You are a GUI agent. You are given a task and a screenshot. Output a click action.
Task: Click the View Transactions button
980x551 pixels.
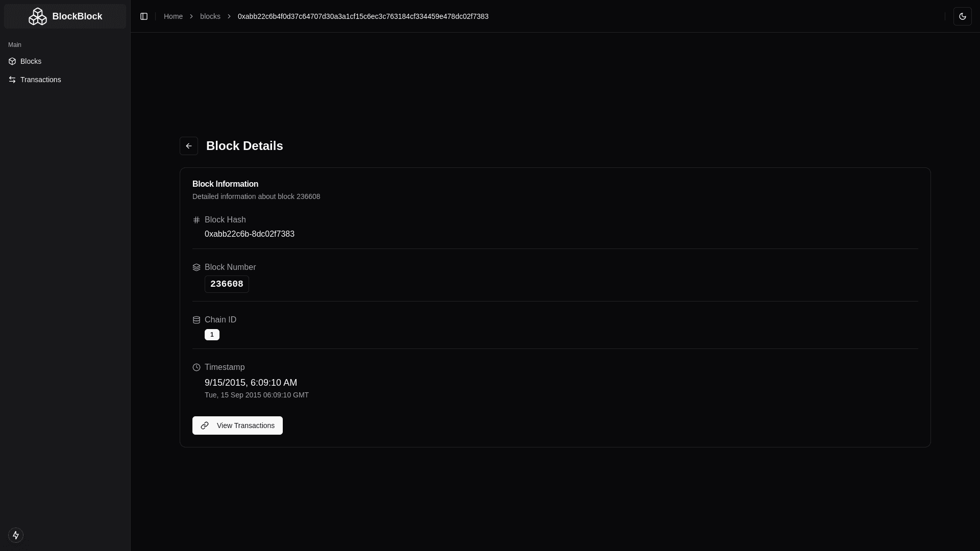237,425
